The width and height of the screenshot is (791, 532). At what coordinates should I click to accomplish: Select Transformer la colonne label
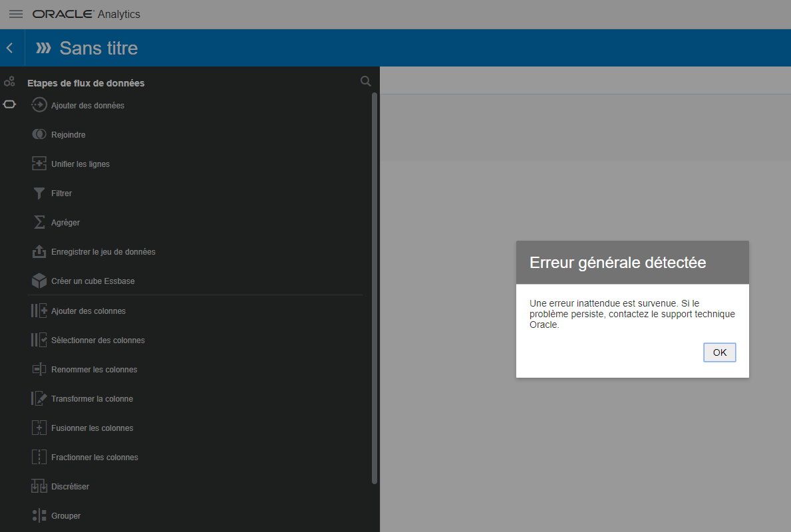[x=92, y=399]
